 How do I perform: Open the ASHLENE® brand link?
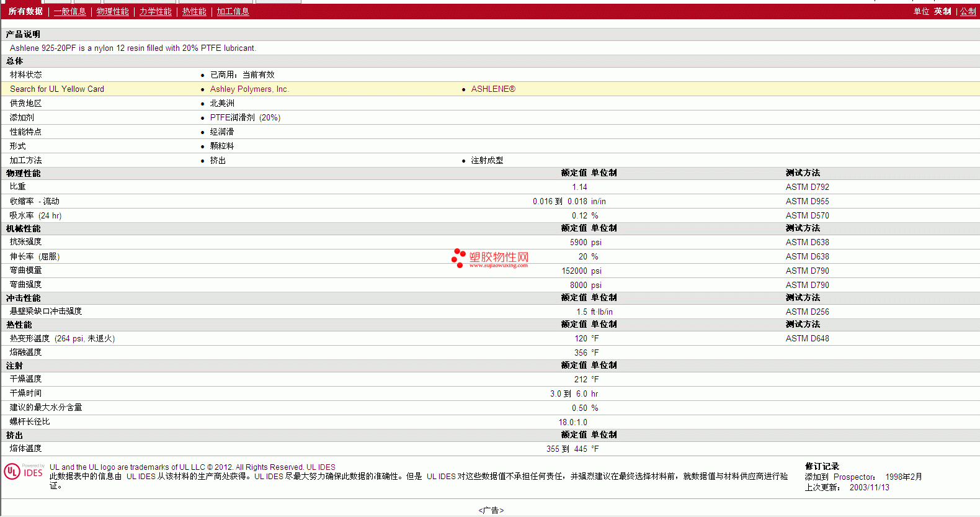pyautogui.click(x=493, y=89)
